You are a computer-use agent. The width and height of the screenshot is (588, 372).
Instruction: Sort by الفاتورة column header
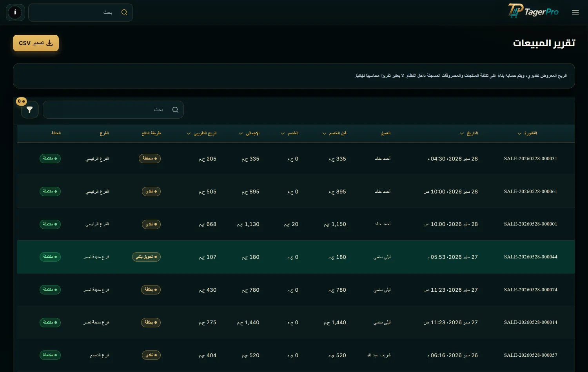[x=527, y=134]
